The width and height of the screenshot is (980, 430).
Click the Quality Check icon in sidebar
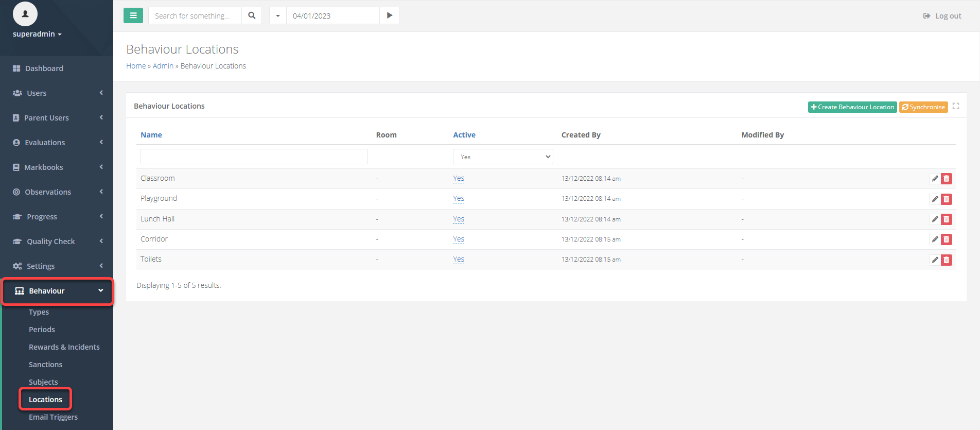pos(17,242)
